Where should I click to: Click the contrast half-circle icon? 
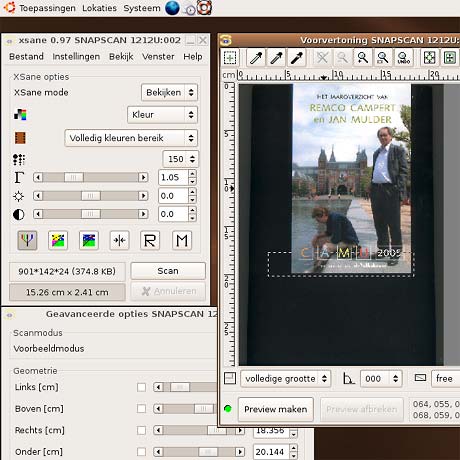coord(19,214)
